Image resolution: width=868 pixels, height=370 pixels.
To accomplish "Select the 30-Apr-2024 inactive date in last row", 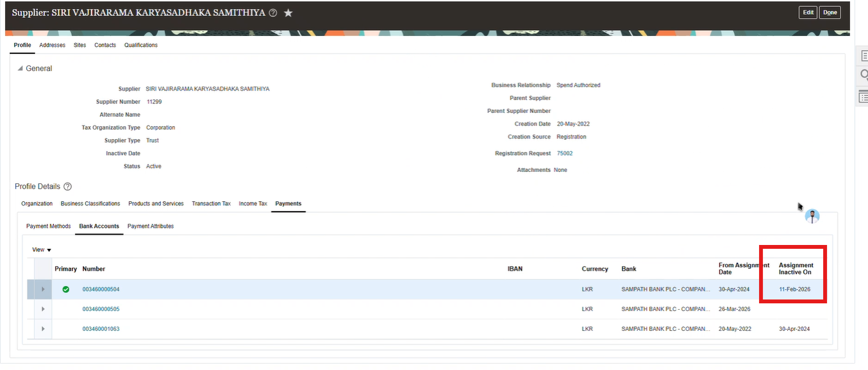I will coord(794,329).
